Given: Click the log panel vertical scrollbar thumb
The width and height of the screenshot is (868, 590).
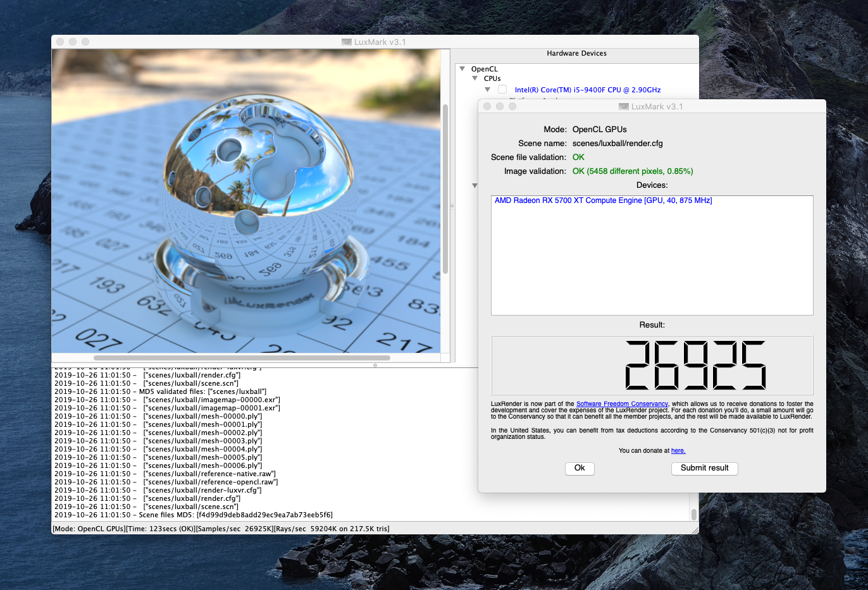Looking at the screenshot, I should (x=694, y=514).
